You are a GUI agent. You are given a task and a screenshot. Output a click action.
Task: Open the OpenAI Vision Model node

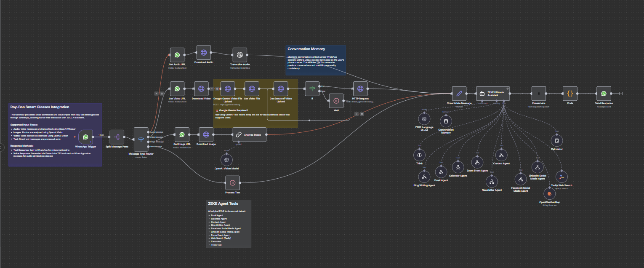(x=226, y=159)
